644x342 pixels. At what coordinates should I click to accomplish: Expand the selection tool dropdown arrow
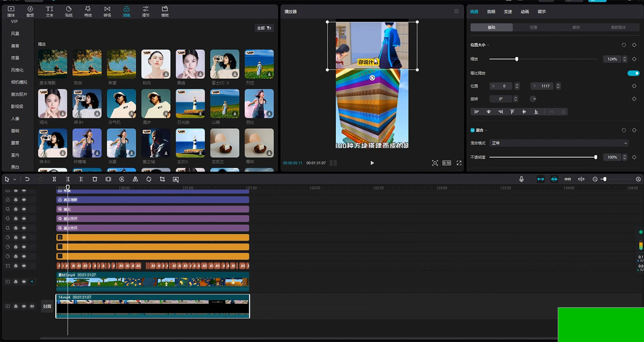coord(15,179)
